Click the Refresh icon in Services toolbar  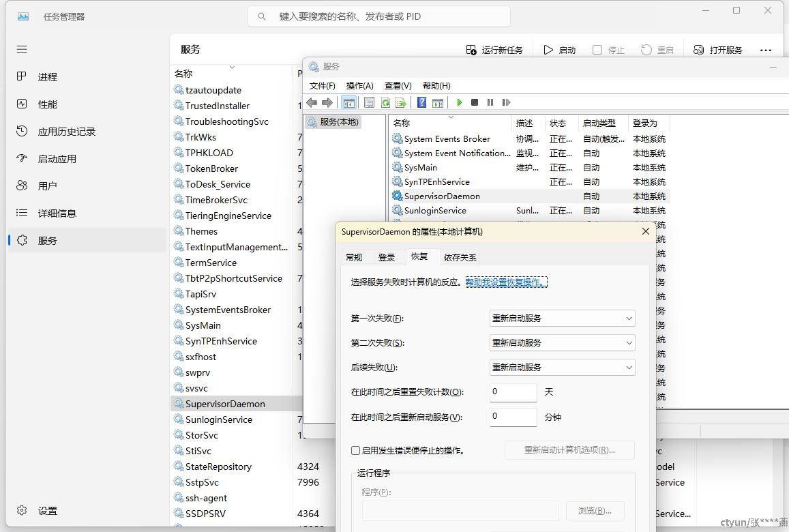pos(385,103)
